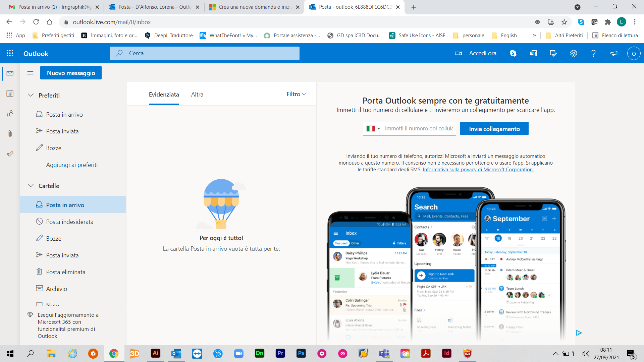Open To Do checkmark icon in sidebar
The width and height of the screenshot is (644, 362).
(10, 154)
